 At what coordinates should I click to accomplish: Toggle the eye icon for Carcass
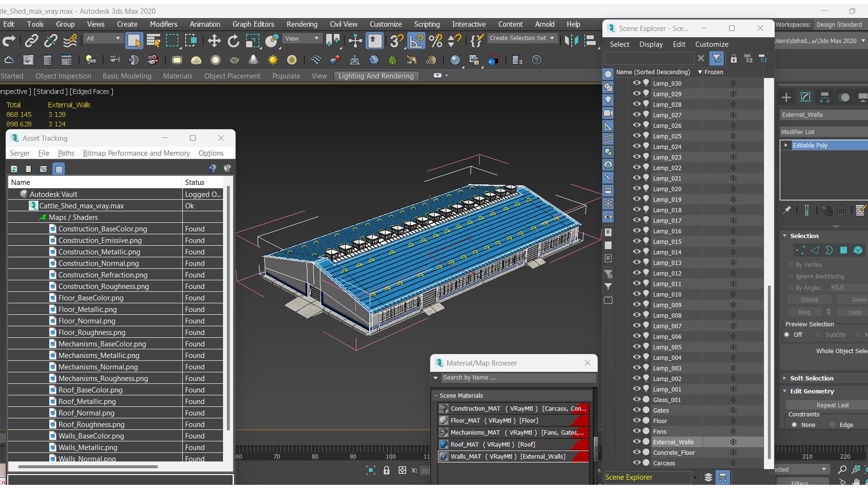637,462
